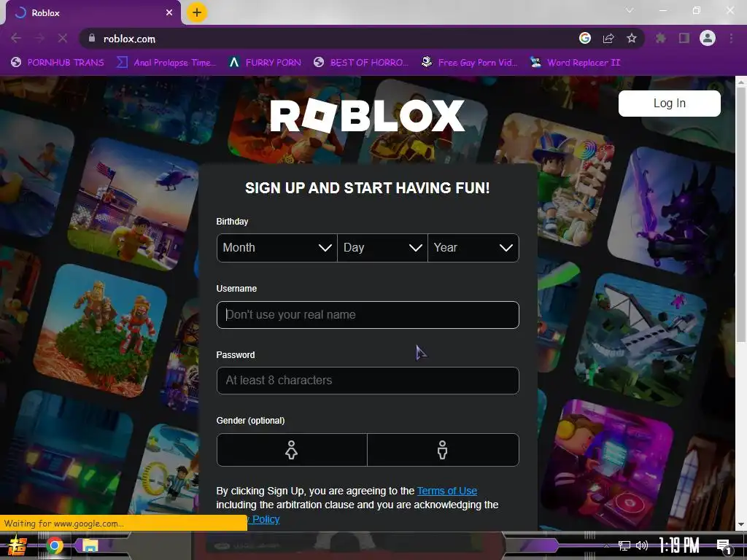Click the scrollbar up arrow

[x=741, y=82]
